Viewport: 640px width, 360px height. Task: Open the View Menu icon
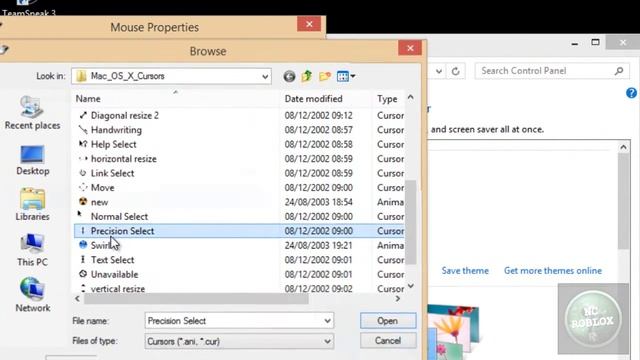click(346, 76)
